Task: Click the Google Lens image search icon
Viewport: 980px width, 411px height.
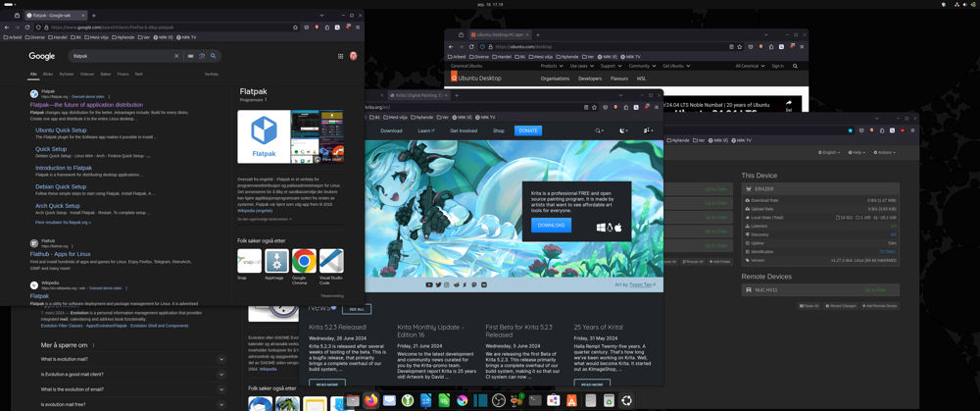Action: pos(202,56)
